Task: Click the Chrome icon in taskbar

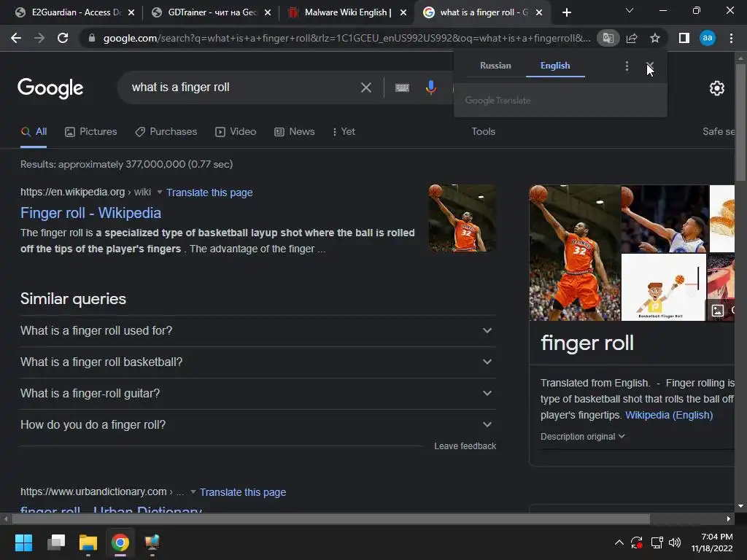Action: pyautogui.click(x=120, y=542)
